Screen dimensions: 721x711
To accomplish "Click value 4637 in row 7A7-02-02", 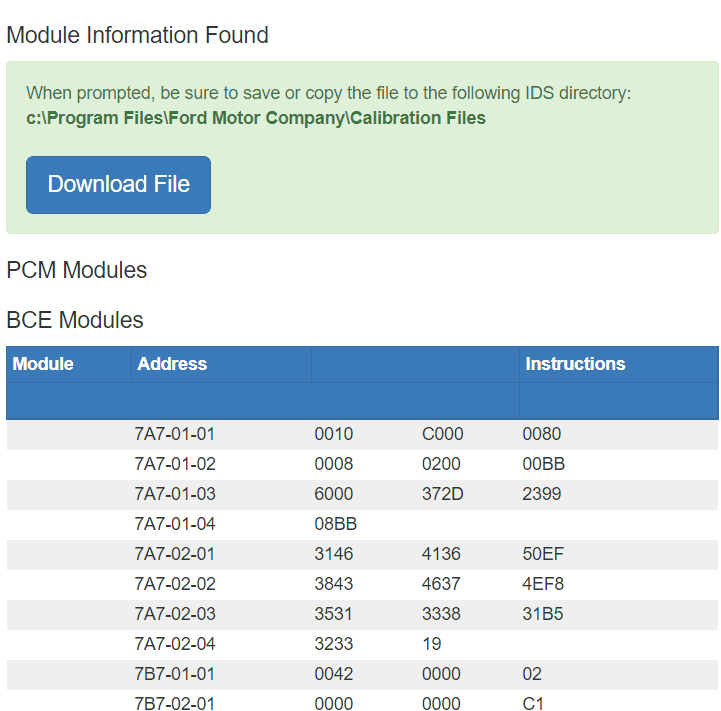I will (441, 584).
